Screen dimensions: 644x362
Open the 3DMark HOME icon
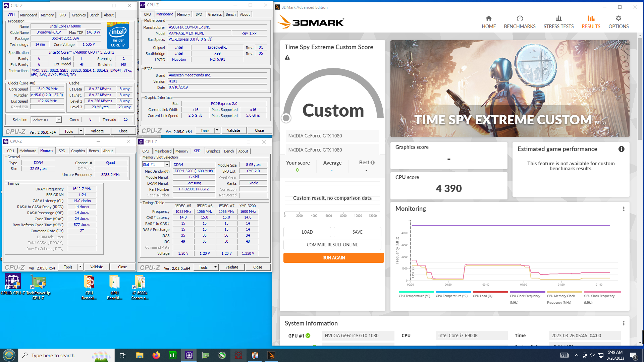488,18
